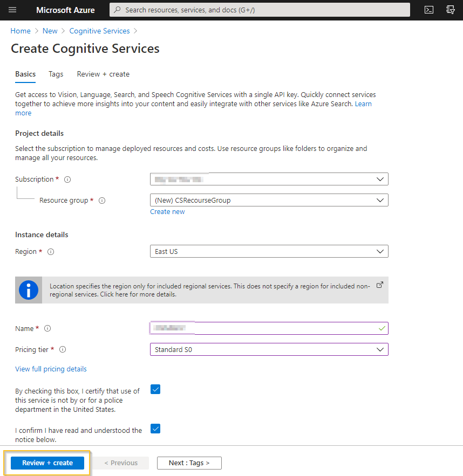Open Cloud Shell from top bar
The width and height of the screenshot is (463, 476).
[x=428, y=10]
